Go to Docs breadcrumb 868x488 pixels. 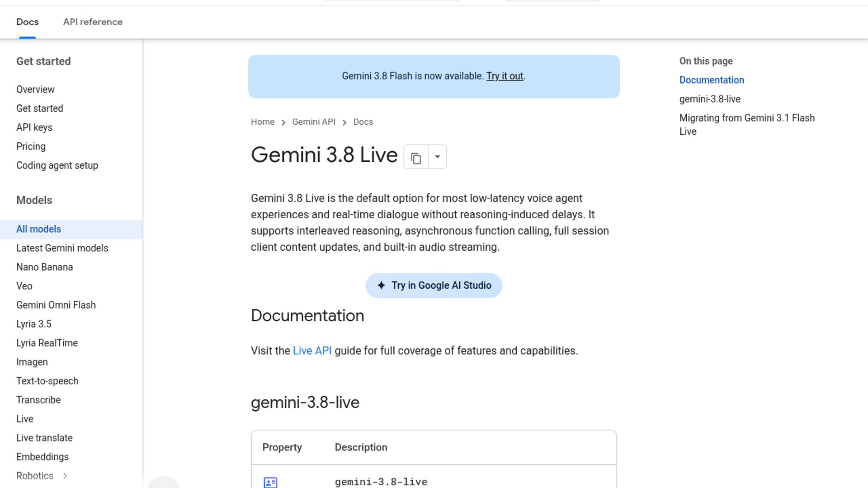coord(363,122)
